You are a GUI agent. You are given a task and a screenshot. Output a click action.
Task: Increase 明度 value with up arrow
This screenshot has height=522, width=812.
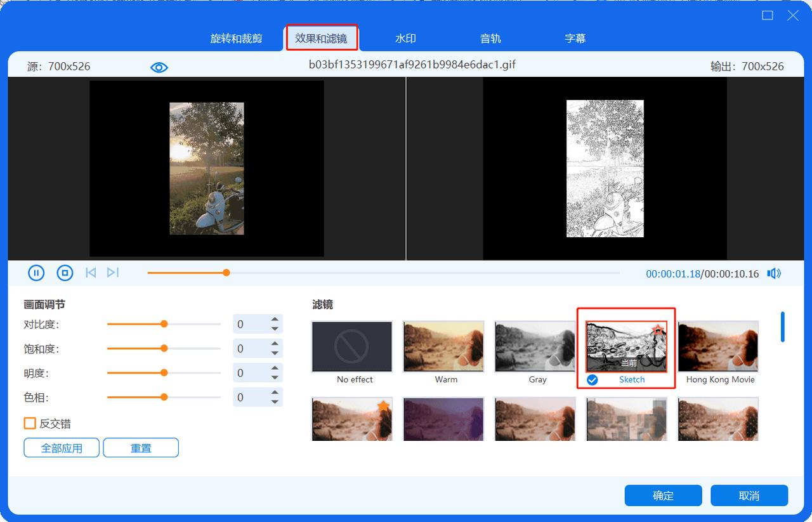click(275, 369)
